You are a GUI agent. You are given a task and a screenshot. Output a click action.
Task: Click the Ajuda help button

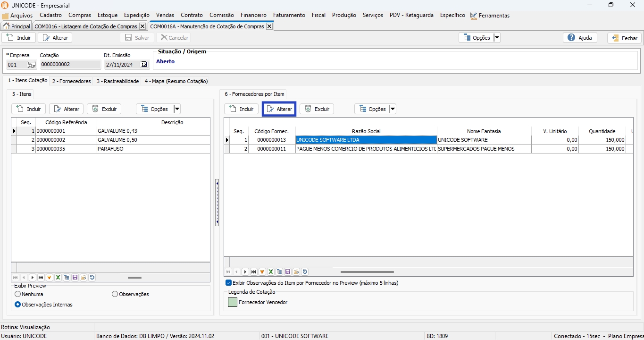click(580, 38)
